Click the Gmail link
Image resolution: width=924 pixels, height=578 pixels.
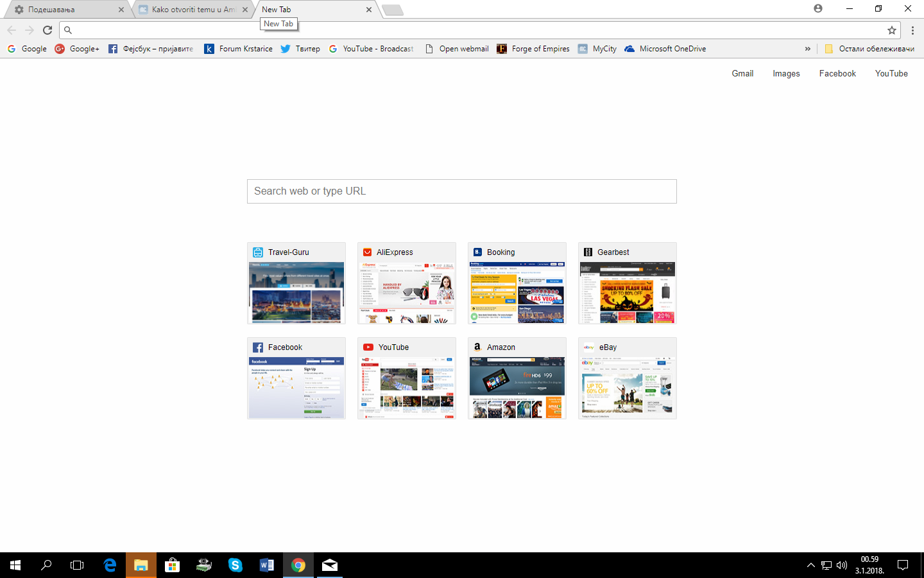(742, 74)
